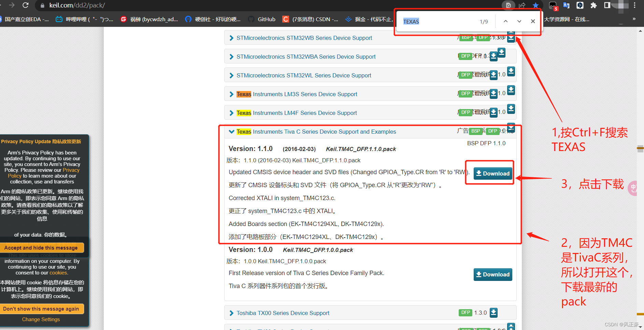This screenshot has height=330, width=644.
Task: Click the DFP badge in STM32WL row
Action: 466,75
